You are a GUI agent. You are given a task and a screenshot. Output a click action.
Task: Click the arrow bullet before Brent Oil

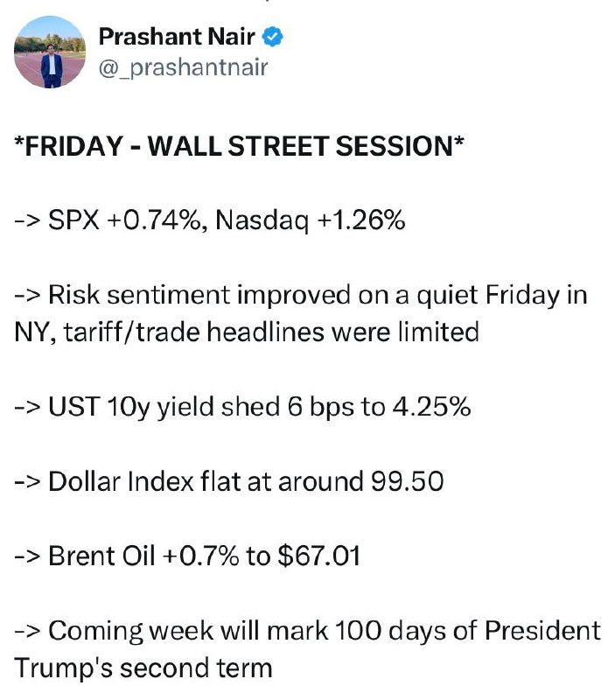click(x=28, y=557)
